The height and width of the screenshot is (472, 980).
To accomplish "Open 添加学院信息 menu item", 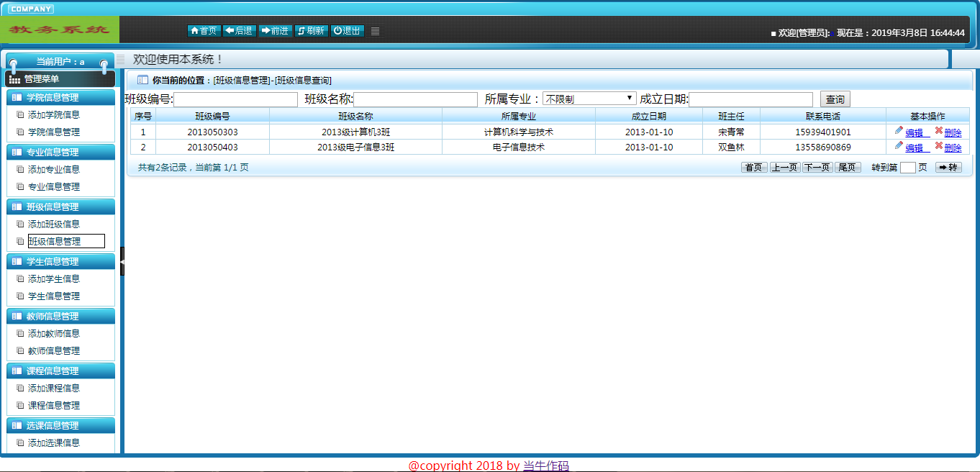I will (x=54, y=114).
